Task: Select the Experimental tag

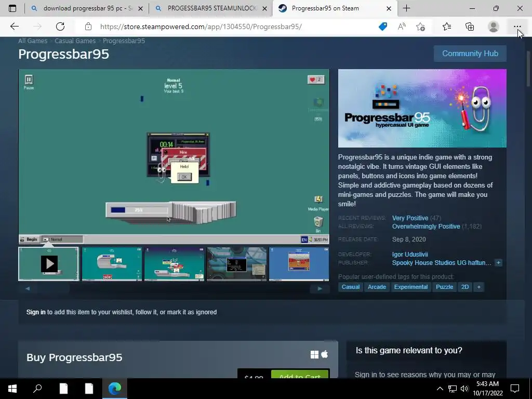Action: (x=411, y=287)
